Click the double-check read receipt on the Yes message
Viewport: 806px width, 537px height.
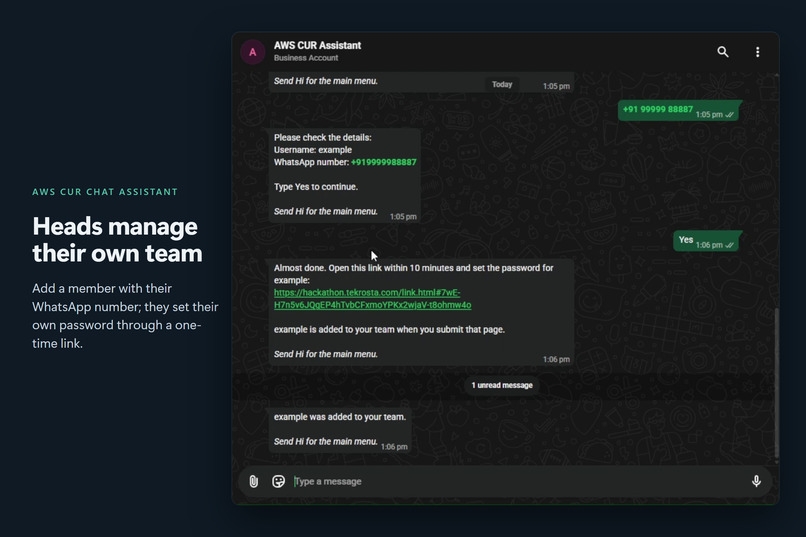point(729,245)
